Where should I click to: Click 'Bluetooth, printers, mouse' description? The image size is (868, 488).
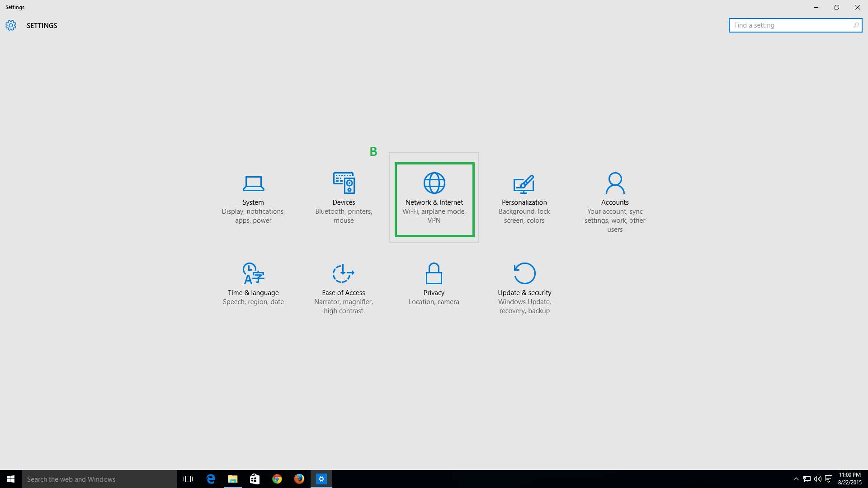pos(344,216)
